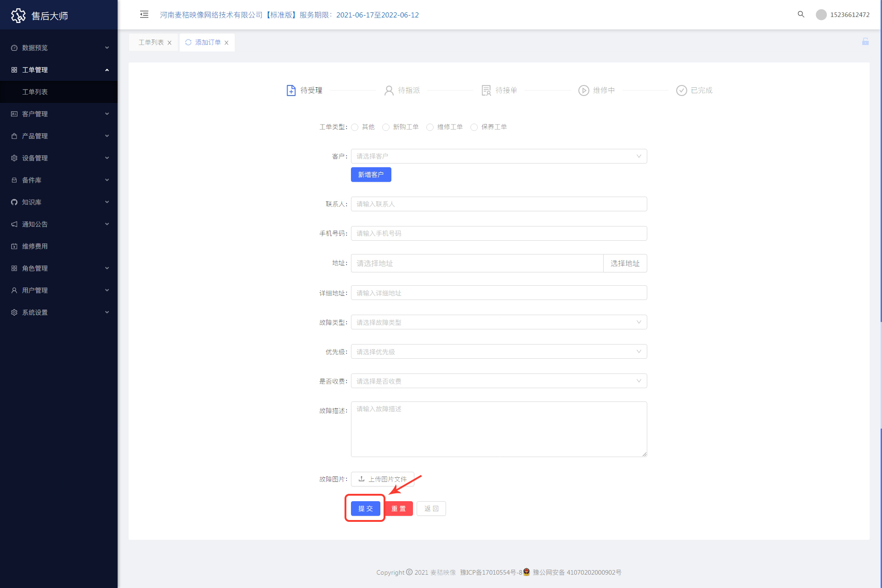
Task: Select the 其他 work order type
Action: click(355, 127)
